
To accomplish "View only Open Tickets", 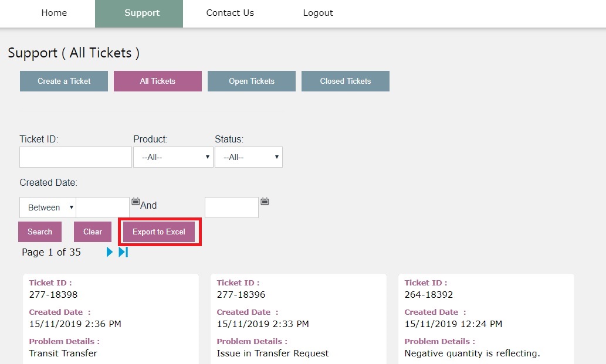I will (x=251, y=81).
